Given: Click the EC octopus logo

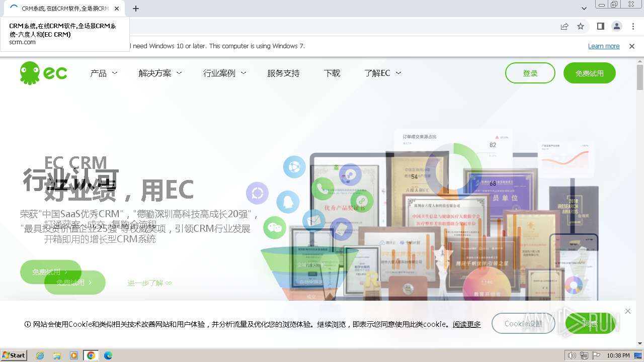Looking at the screenshot, I should click(x=43, y=73).
